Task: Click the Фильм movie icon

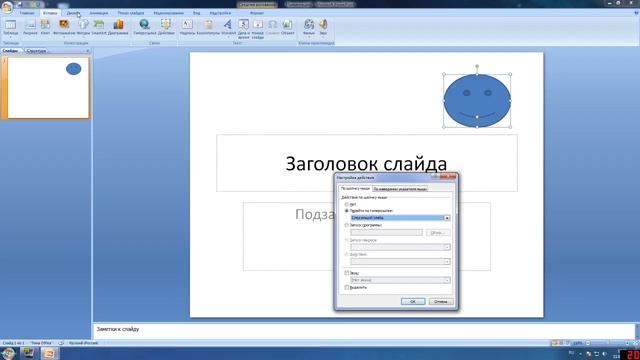Action: point(309,27)
